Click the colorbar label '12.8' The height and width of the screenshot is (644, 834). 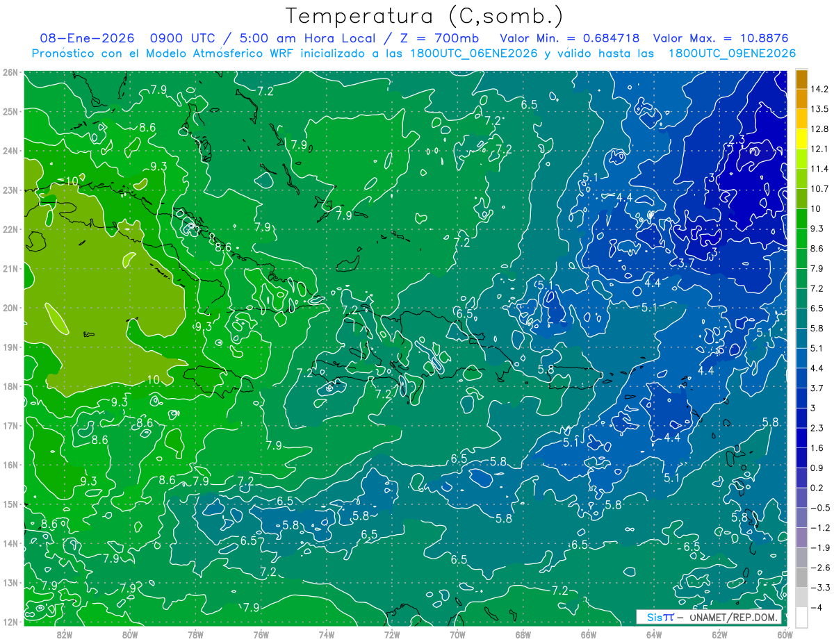tap(820, 129)
